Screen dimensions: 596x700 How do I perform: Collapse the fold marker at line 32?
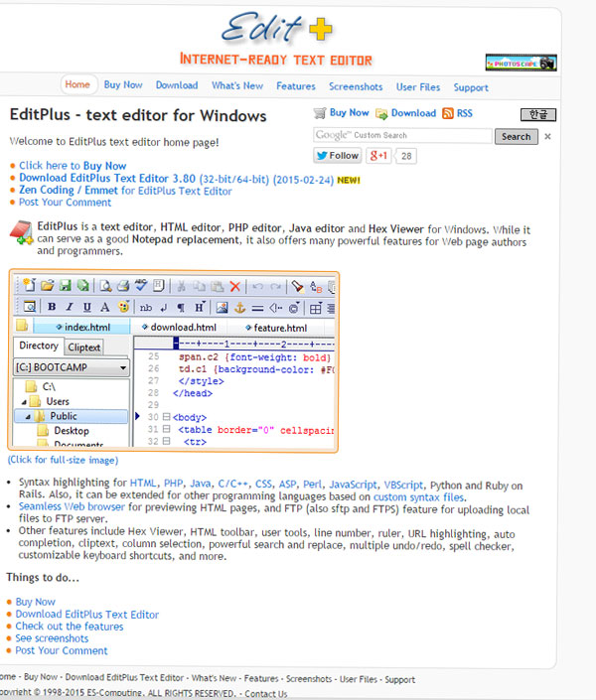tap(167, 441)
